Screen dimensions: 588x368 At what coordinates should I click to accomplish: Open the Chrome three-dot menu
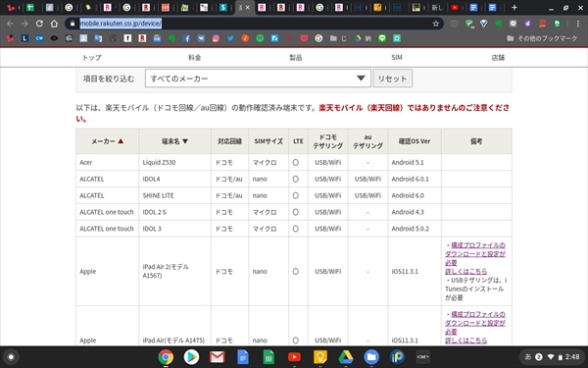point(578,24)
